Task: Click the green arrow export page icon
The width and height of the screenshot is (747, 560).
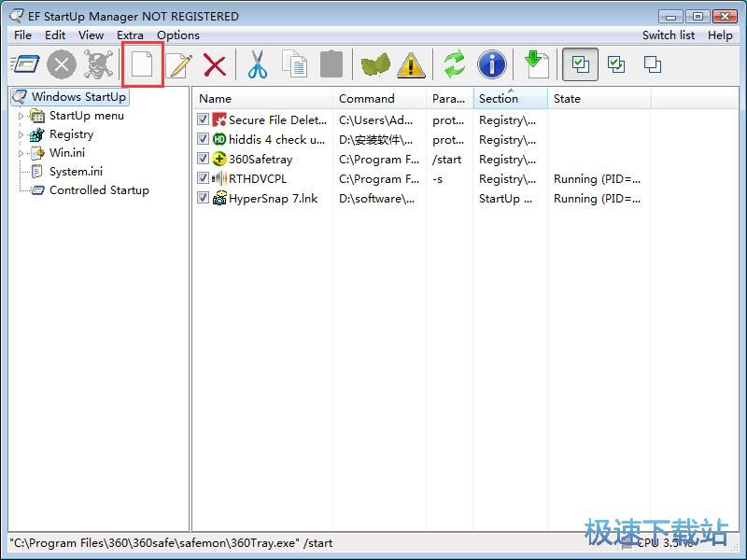Action: [x=536, y=64]
